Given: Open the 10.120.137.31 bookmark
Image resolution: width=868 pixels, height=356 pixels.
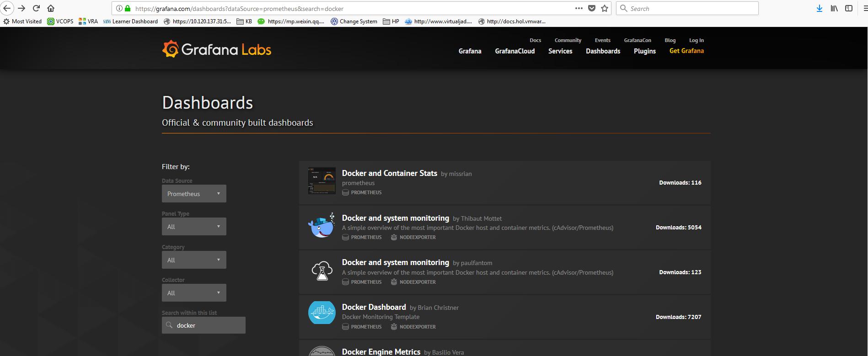Looking at the screenshot, I should (x=198, y=21).
